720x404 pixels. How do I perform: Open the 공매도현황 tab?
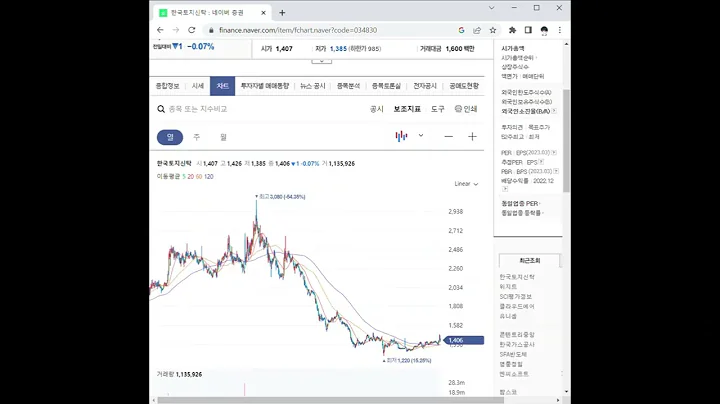pos(464,86)
